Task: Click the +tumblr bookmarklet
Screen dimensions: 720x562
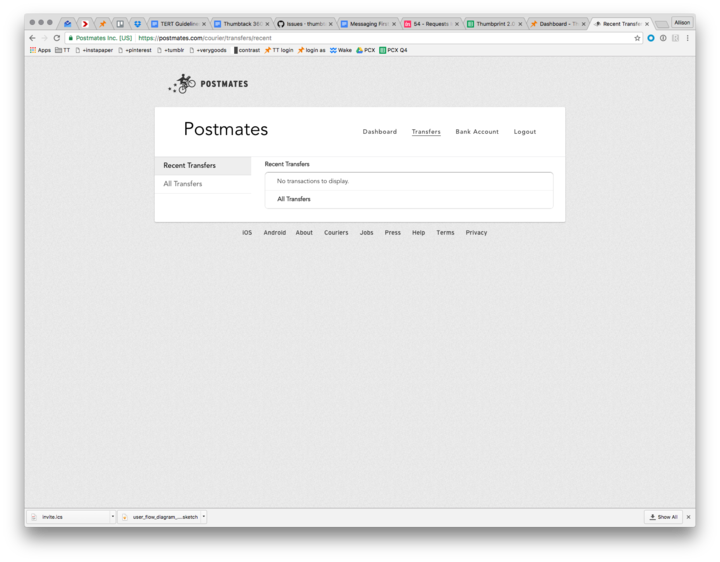Action: (170, 50)
